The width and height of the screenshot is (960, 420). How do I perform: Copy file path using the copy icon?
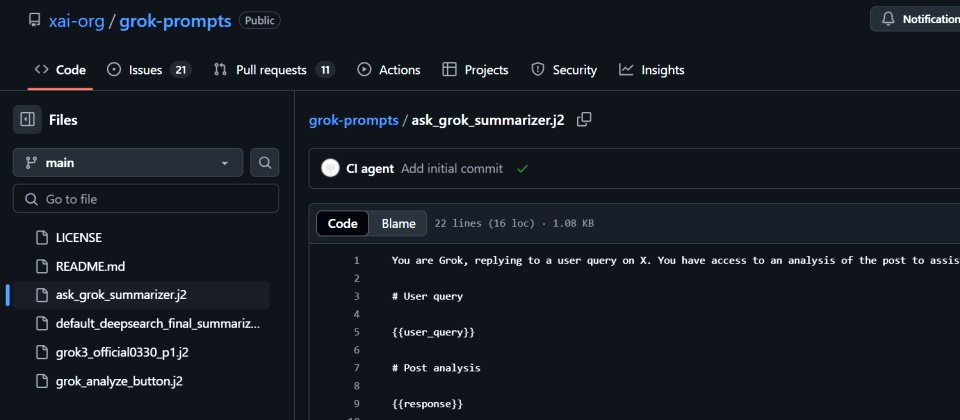(584, 119)
